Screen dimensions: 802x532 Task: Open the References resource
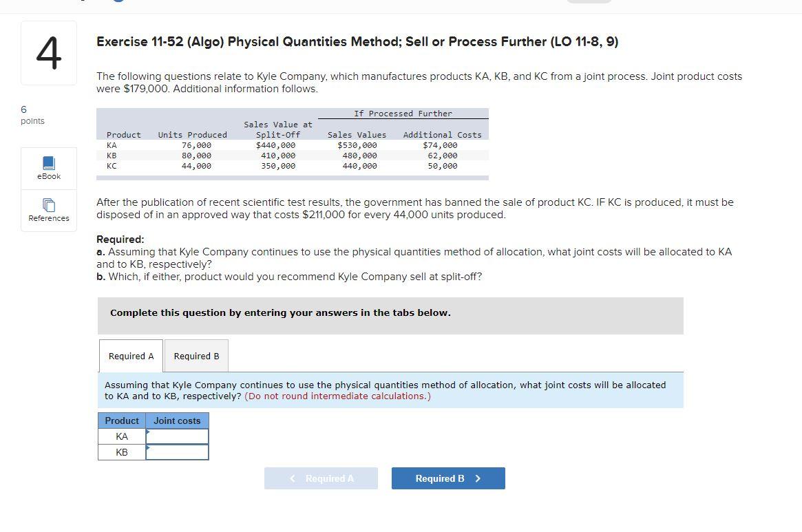(48, 210)
